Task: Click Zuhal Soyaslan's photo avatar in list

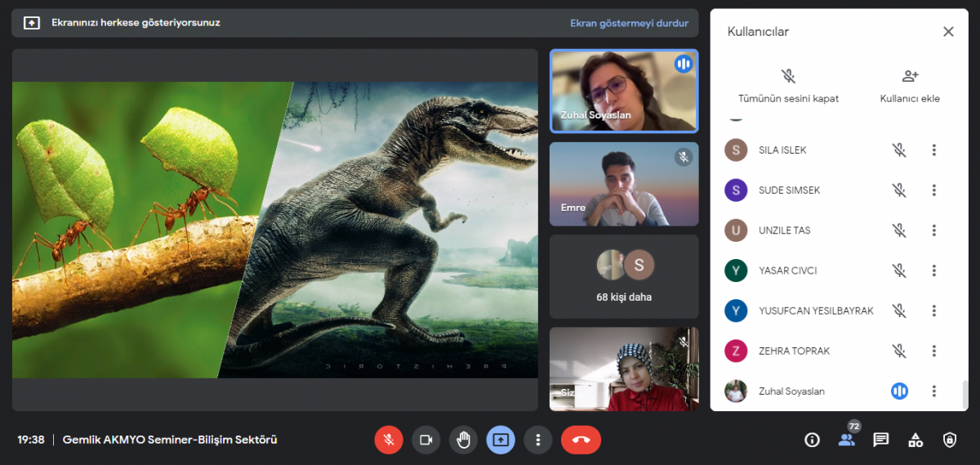Action: [736, 391]
